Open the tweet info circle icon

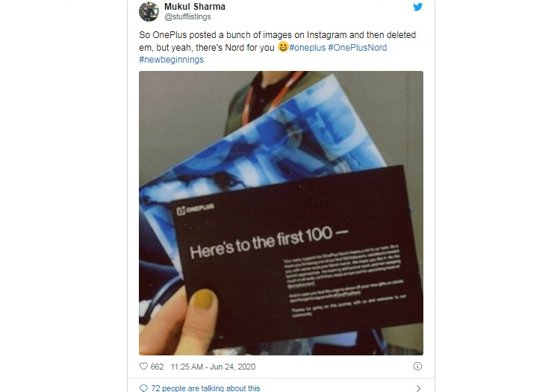pyautogui.click(x=417, y=367)
